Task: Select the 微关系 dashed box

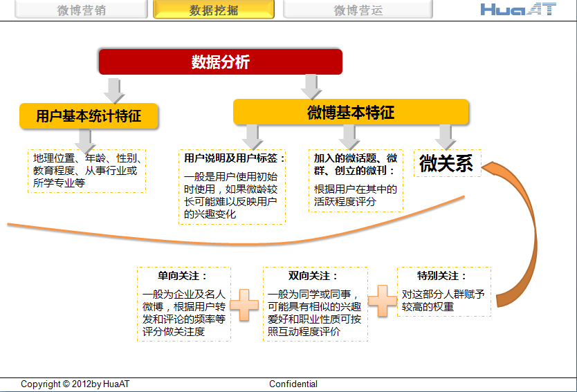Action: click(x=448, y=163)
